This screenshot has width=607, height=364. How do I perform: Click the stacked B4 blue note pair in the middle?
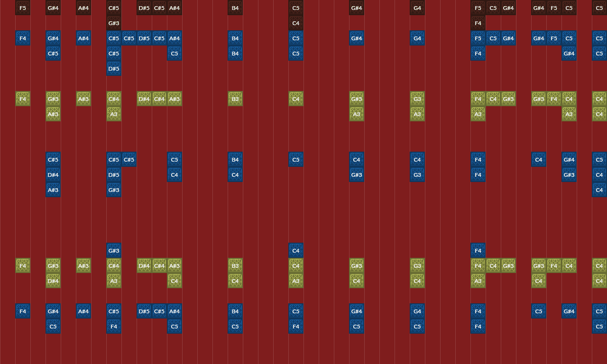pyautogui.click(x=235, y=45)
